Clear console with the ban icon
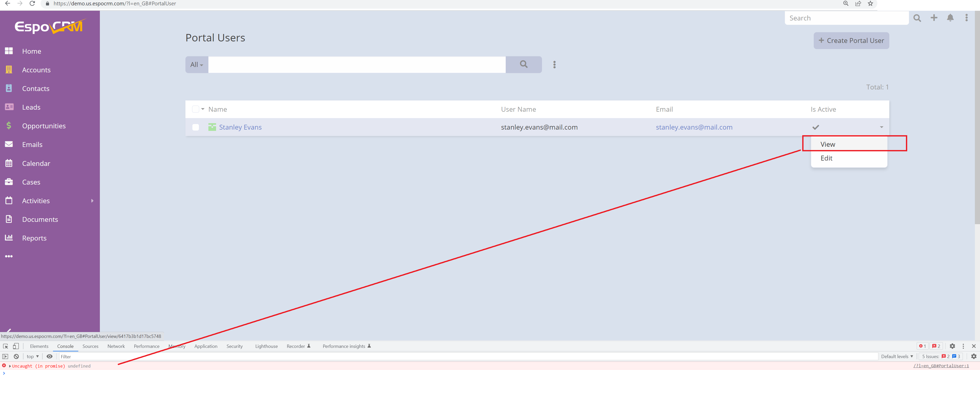980x400 pixels. [16, 356]
